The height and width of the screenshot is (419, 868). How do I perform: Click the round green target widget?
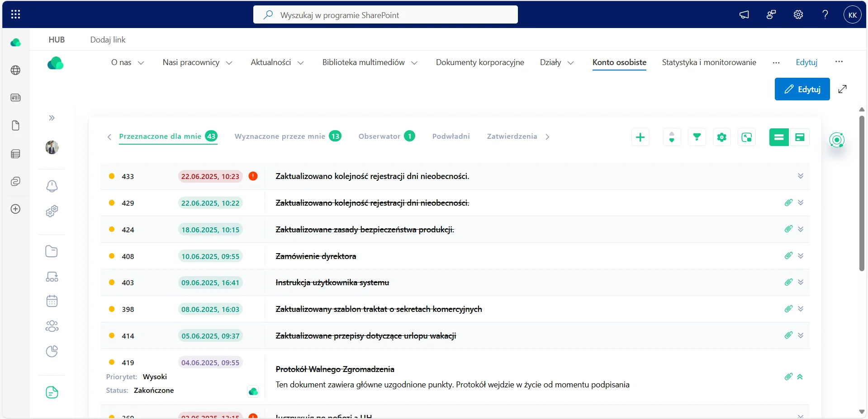click(837, 140)
